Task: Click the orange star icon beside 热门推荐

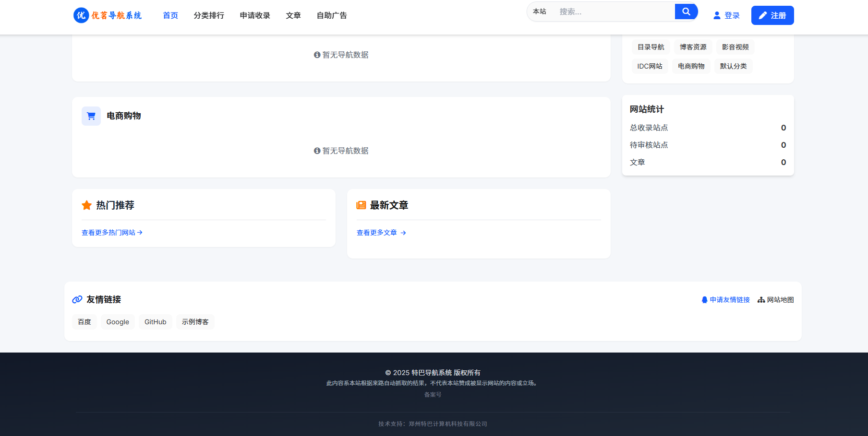Action: (x=87, y=205)
